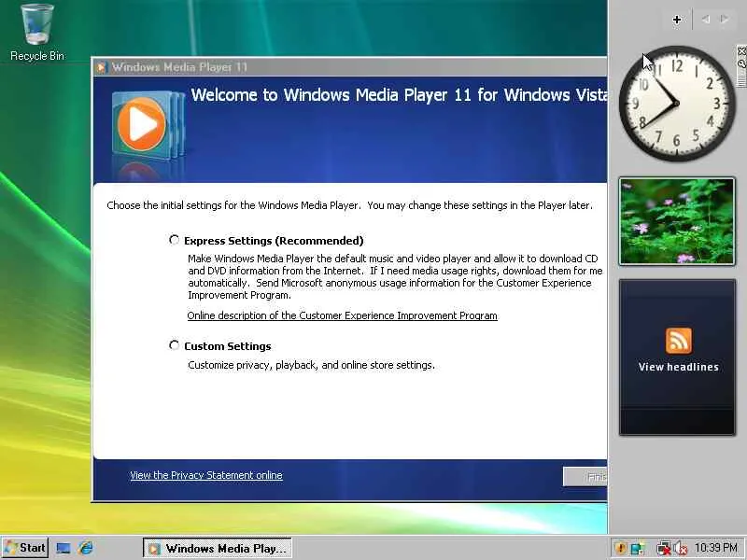Open the security alert shield tray icon
The width and height of the screenshot is (747, 560).
[x=620, y=549]
